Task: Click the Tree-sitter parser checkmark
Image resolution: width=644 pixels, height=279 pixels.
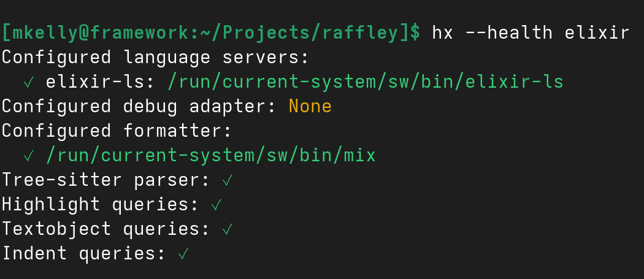Action: click(227, 180)
